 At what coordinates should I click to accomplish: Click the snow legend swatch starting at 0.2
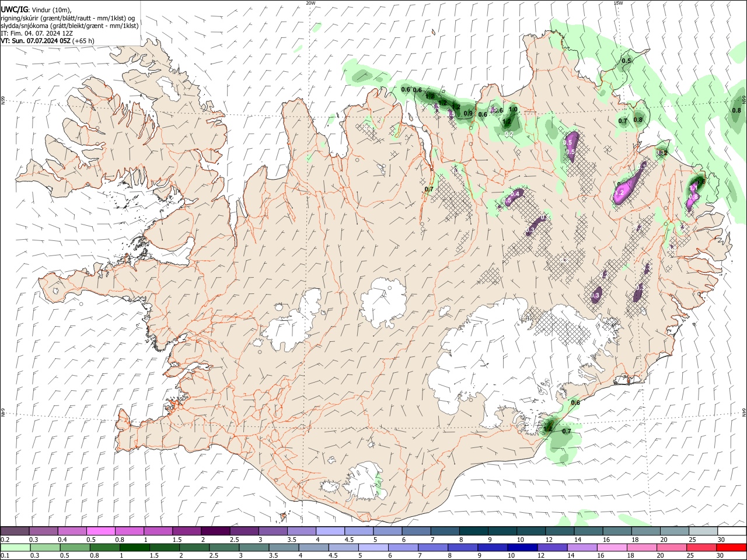click(16, 531)
